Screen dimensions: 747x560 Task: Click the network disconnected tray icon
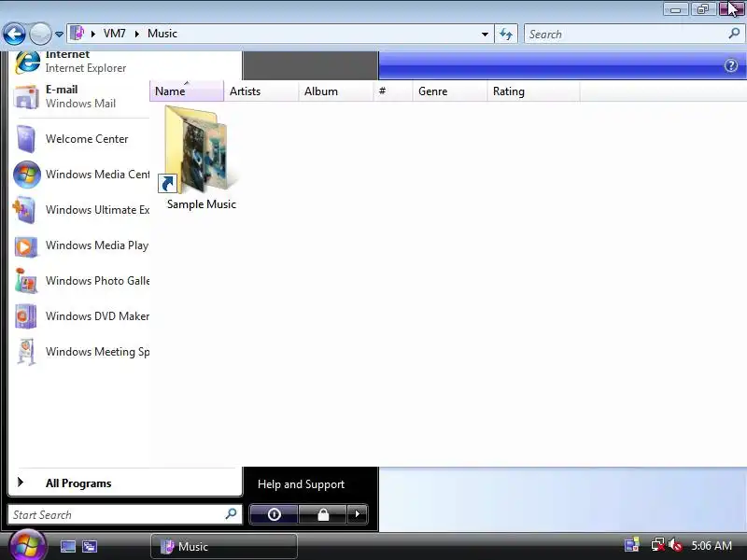(657, 545)
